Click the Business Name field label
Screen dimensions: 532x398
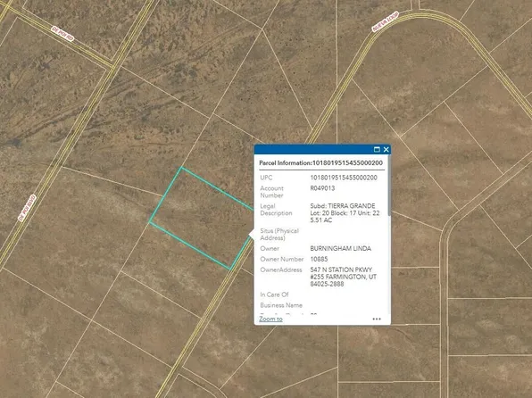point(281,305)
